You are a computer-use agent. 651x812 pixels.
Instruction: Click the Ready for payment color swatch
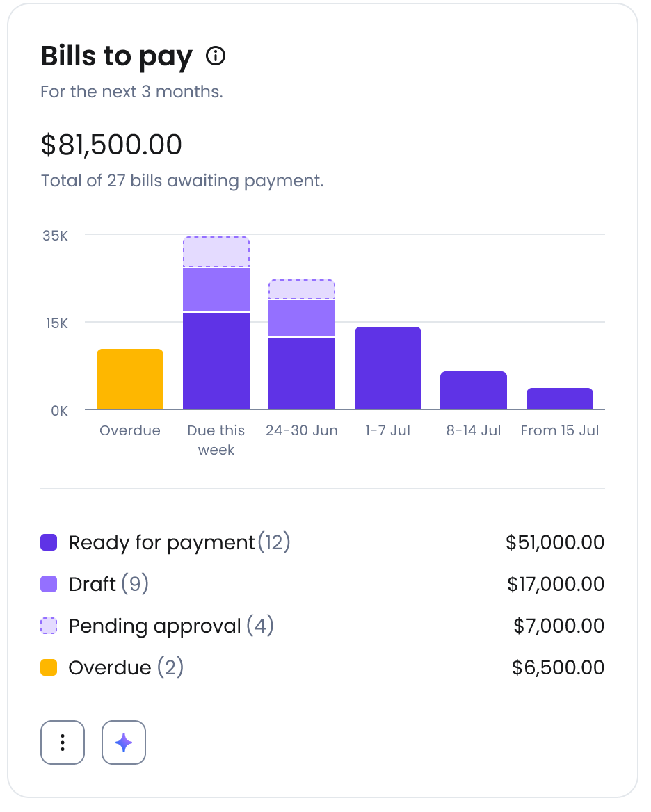pyautogui.click(x=49, y=542)
